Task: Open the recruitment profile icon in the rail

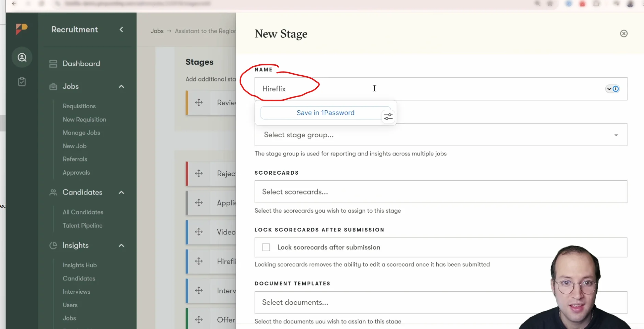Action: [22, 57]
